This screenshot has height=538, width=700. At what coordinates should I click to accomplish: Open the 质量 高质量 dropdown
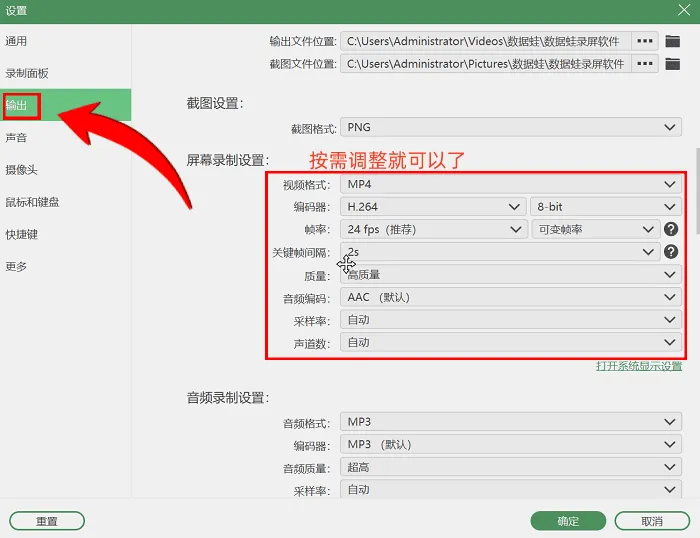pos(511,275)
